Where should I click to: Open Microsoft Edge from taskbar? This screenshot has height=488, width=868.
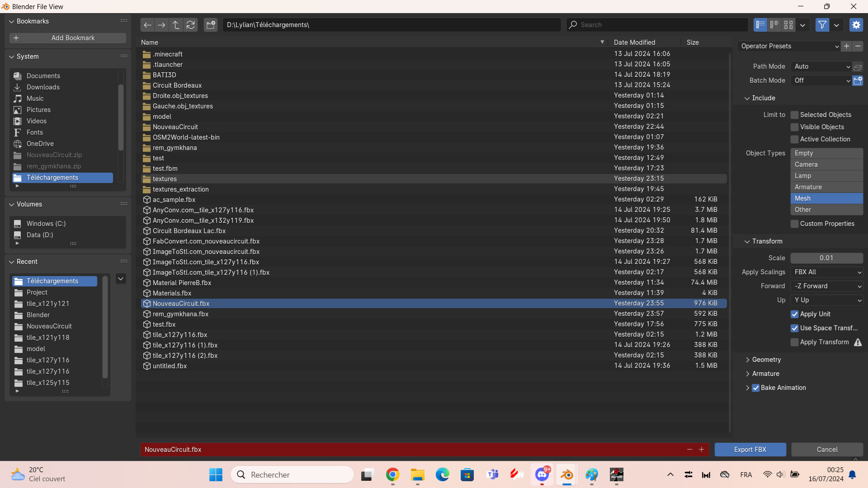(x=442, y=475)
